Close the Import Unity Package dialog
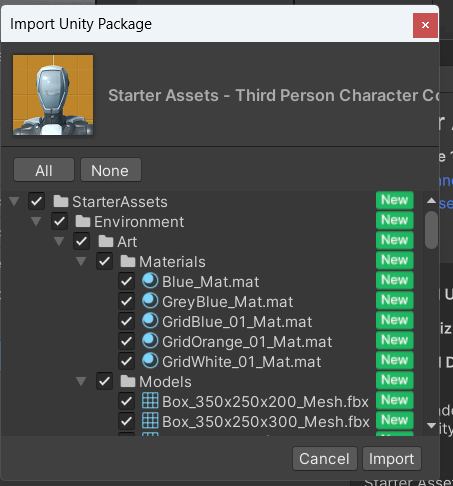This screenshot has width=453, height=486. 425,25
